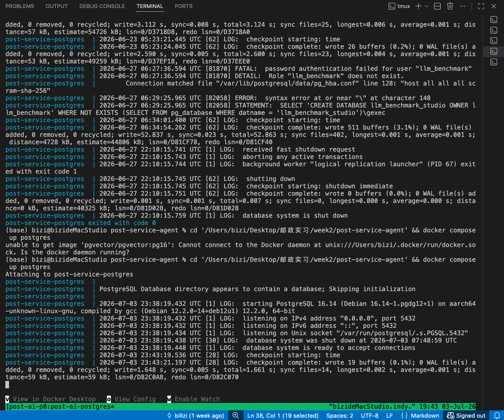Select the TERMINAL tab
This screenshot has width=504, height=420.
(x=150, y=6)
